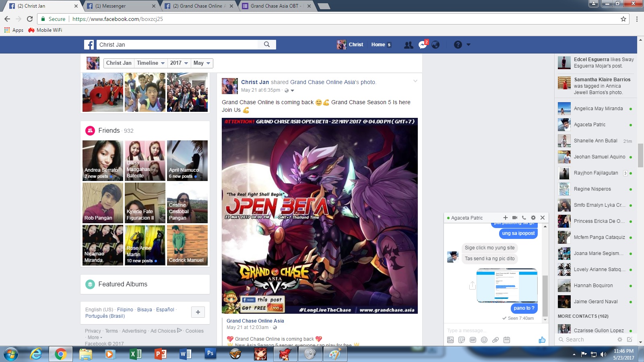Create a plan with the calendar icon
This screenshot has height=362, width=644.
coord(507,340)
